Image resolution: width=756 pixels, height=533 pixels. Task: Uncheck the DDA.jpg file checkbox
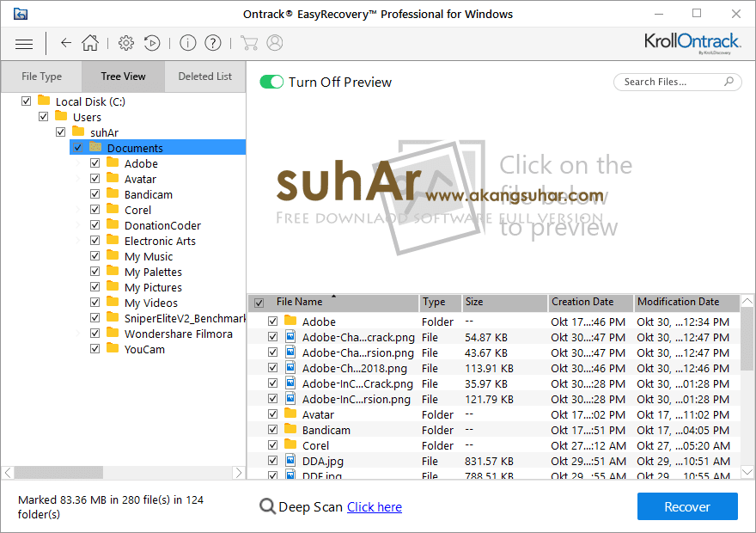pos(273,460)
